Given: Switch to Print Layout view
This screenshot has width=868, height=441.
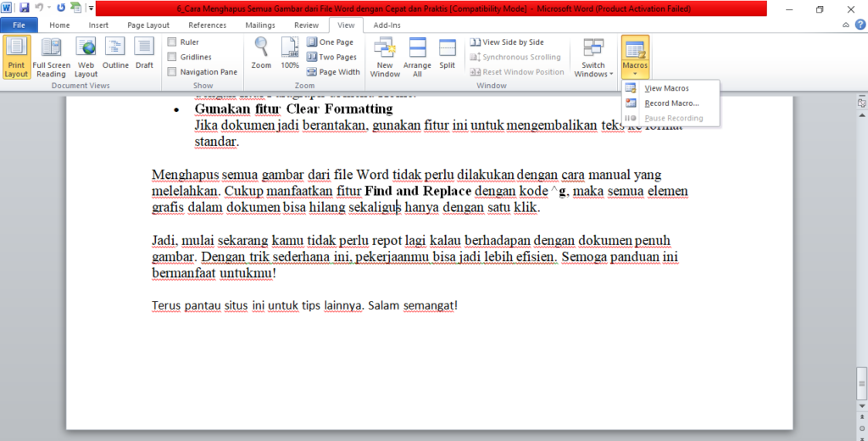Looking at the screenshot, I should (16, 57).
